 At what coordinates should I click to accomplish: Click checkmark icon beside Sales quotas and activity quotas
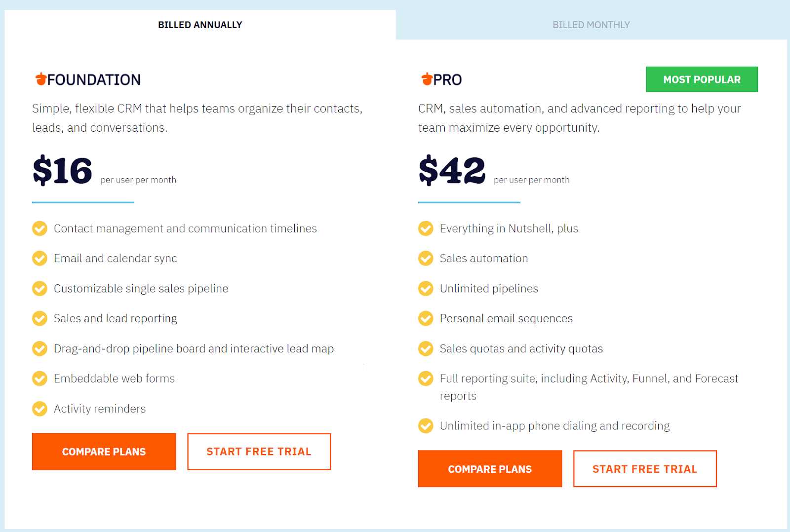point(426,348)
